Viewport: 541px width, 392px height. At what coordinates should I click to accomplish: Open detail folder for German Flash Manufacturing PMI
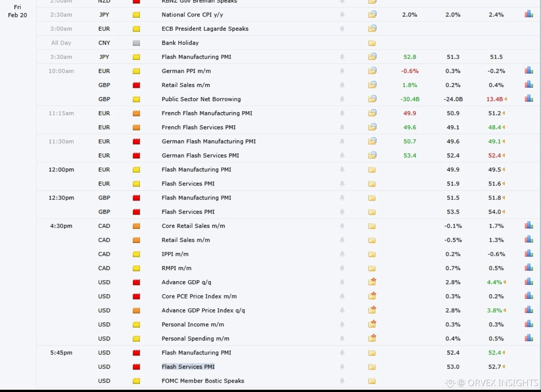[372, 141]
